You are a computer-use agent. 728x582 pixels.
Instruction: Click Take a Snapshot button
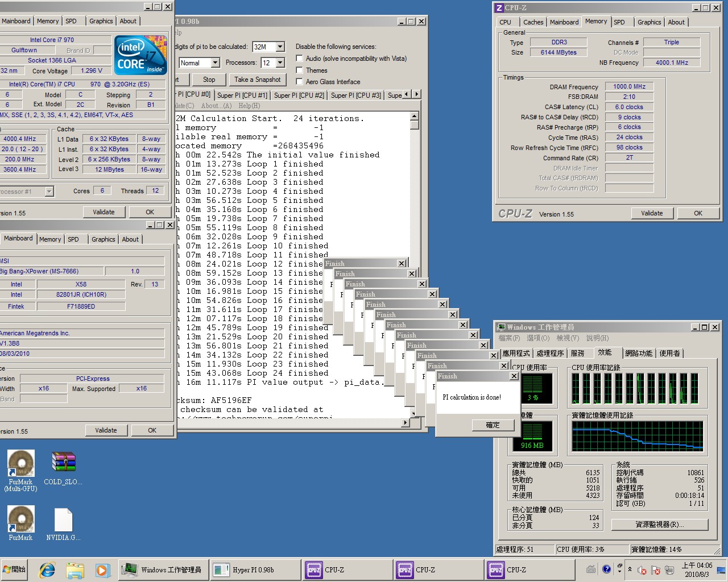[x=258, y=80]
